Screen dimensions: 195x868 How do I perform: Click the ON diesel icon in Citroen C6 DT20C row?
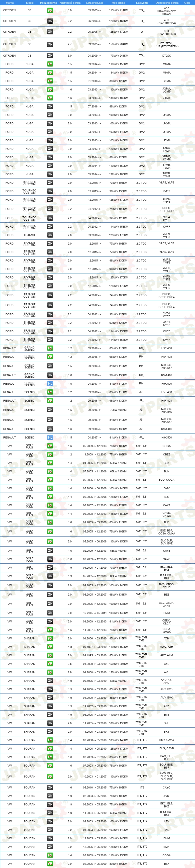50,56
